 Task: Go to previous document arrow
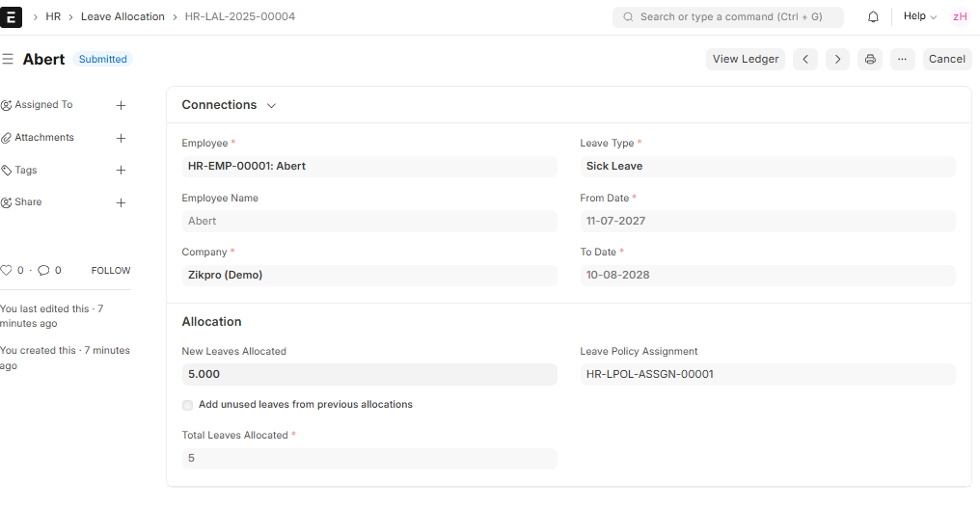(x=805, y=60)
